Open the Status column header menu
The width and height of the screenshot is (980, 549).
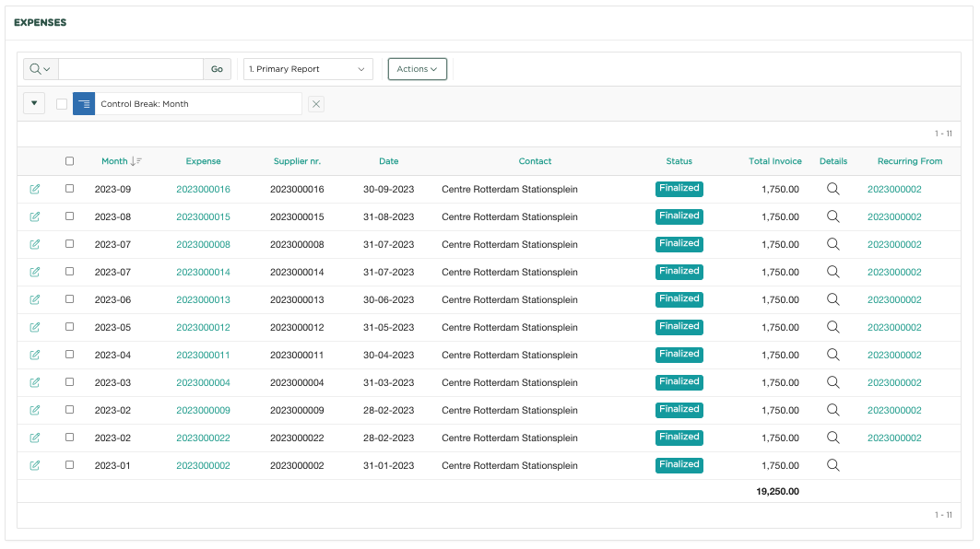(x=679, y=161)
